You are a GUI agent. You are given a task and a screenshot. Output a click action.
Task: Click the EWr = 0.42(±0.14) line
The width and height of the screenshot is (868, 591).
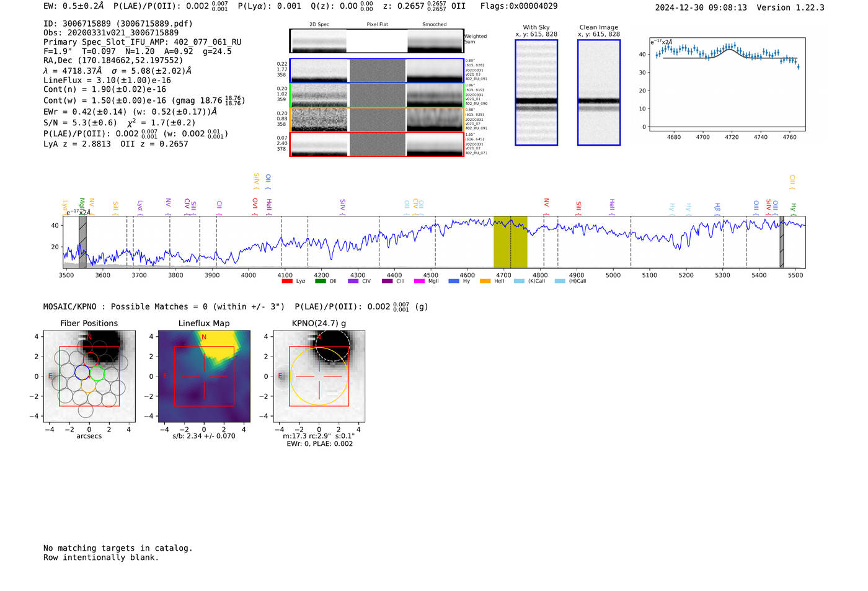[130, 112]
